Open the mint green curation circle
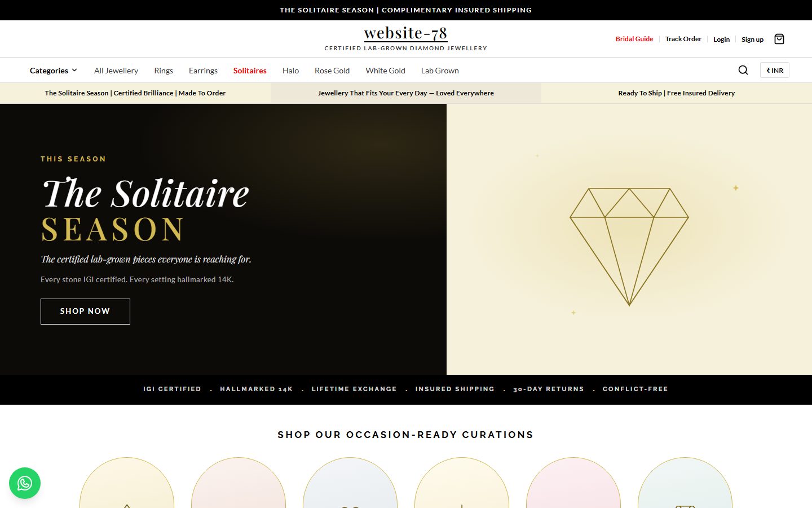Image resolution: width=812 pixels, height=508 pixels. (685, 483)
